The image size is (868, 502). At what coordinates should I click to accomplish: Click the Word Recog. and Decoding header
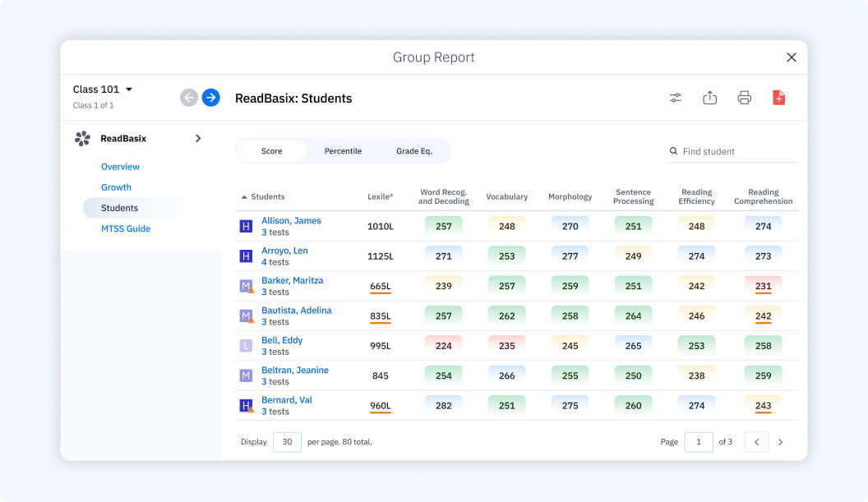[443, 196]
